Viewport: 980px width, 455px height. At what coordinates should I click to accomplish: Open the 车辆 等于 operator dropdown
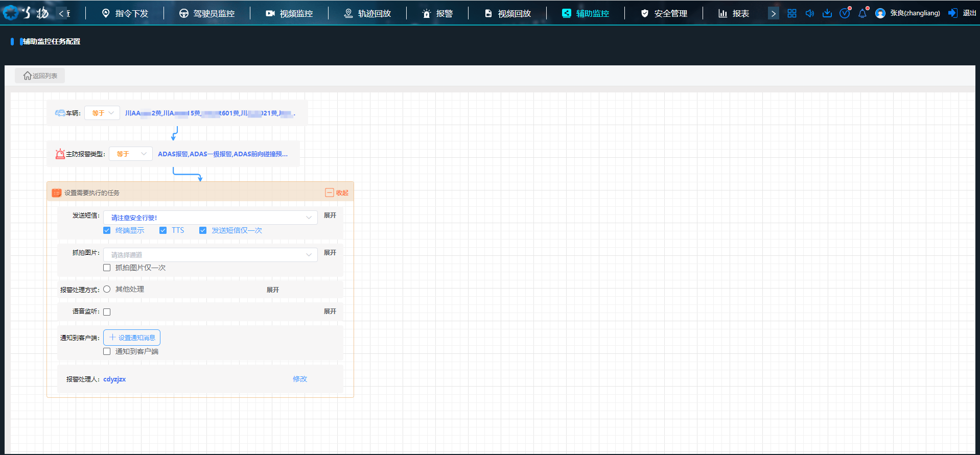(x=102, y=113)
